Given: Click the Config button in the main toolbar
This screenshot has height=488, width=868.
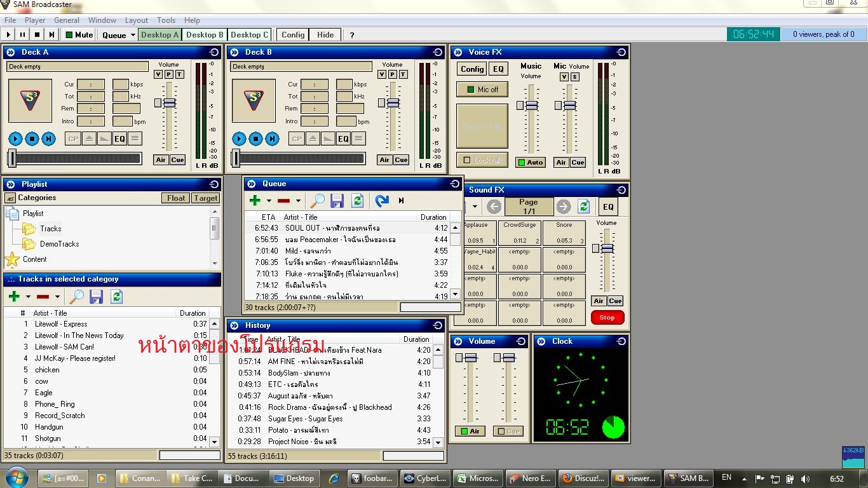Looking at the screenshot, I should (293, 35).
